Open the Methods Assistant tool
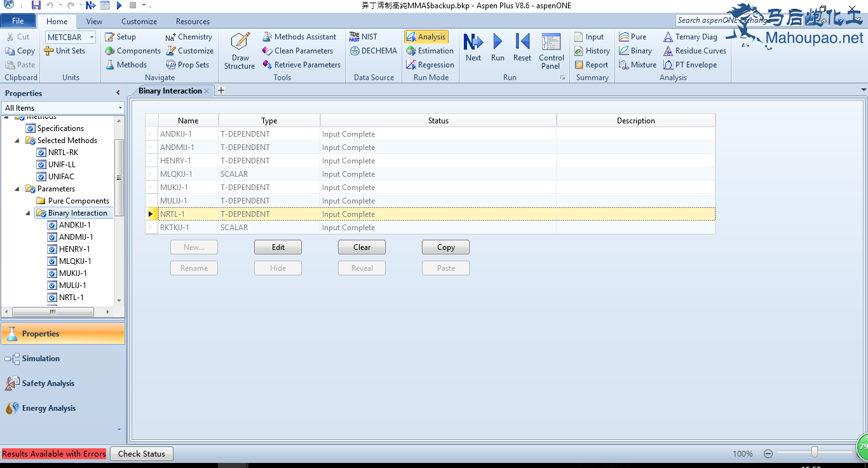The width and height of the screenshot is (868, 468). tap(299, 37)
